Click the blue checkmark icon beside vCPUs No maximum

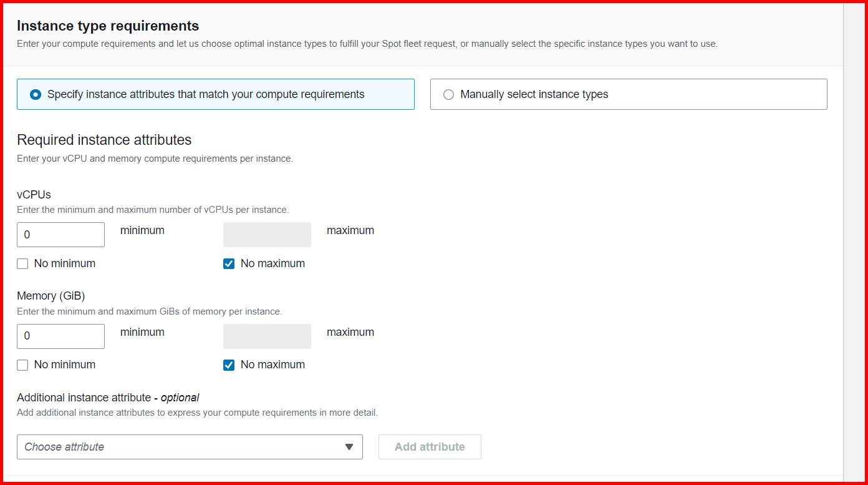coord(228,263)
